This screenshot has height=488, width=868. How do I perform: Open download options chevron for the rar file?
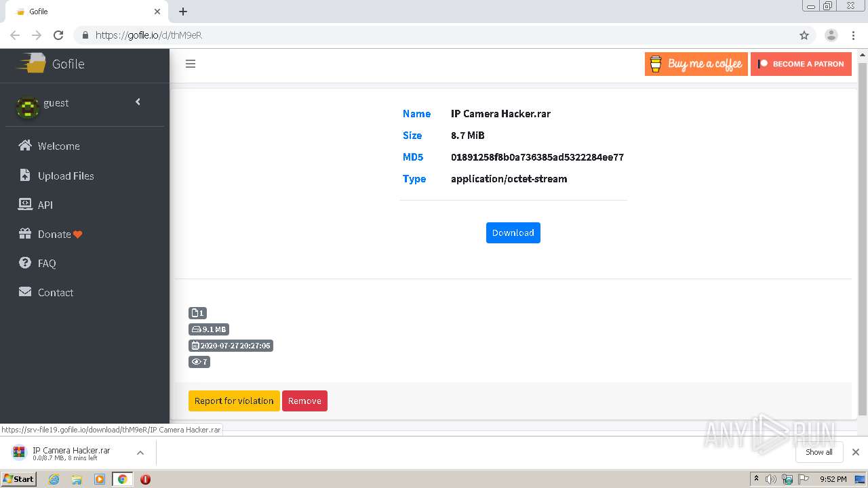click(x=140, y=453)
